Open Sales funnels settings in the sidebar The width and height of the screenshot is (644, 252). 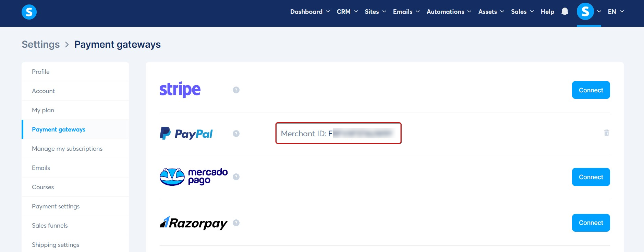pyautogui.click(x=75, y=226)
